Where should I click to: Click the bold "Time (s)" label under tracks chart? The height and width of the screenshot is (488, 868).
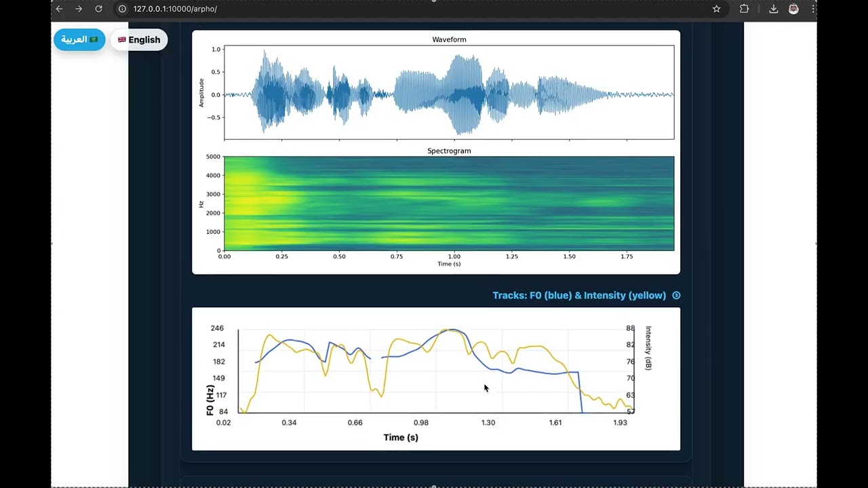[x=401, y=437]
